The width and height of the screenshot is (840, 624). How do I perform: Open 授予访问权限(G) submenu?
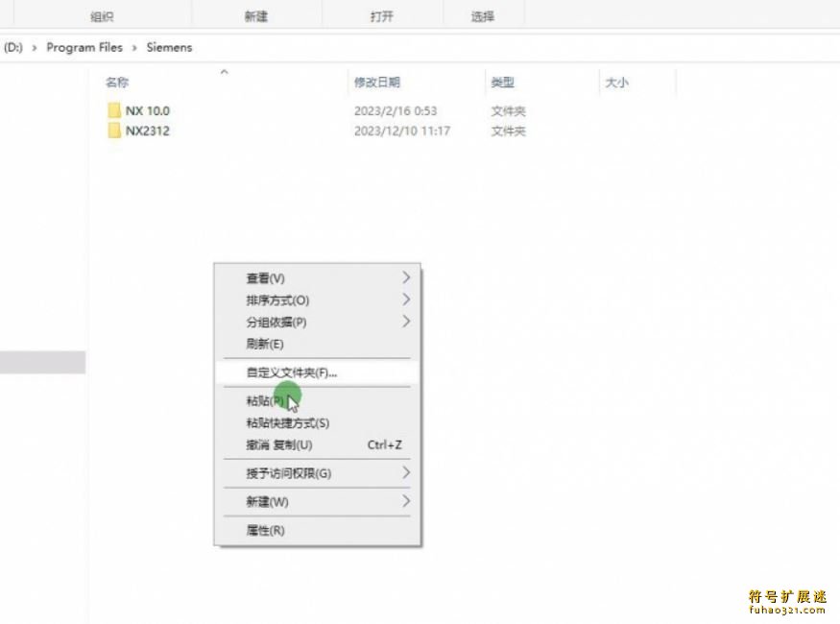[x=289, y=473]
